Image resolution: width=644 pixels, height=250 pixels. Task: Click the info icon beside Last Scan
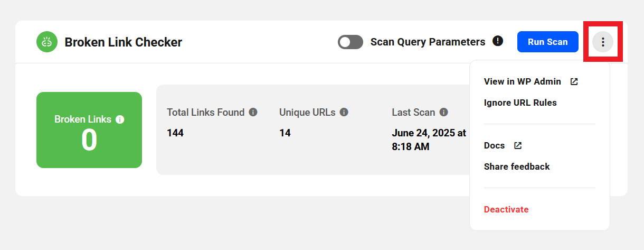click(444, 112)
